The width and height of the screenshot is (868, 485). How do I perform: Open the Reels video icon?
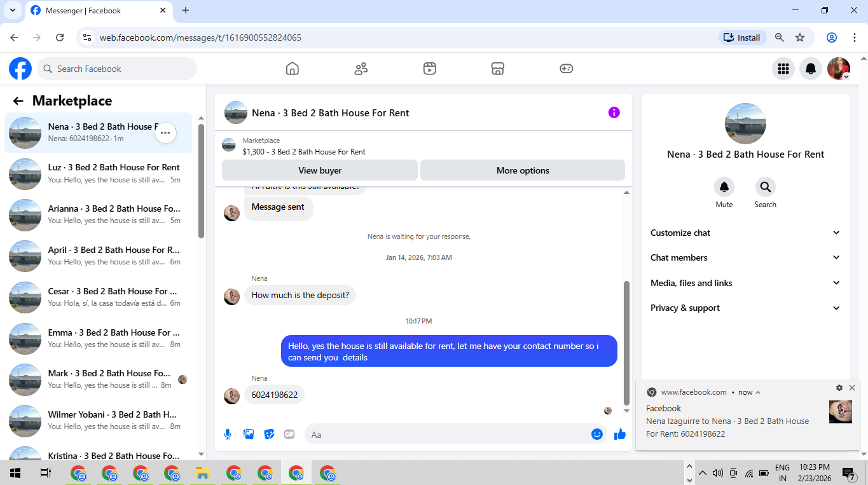coord(430,69)
